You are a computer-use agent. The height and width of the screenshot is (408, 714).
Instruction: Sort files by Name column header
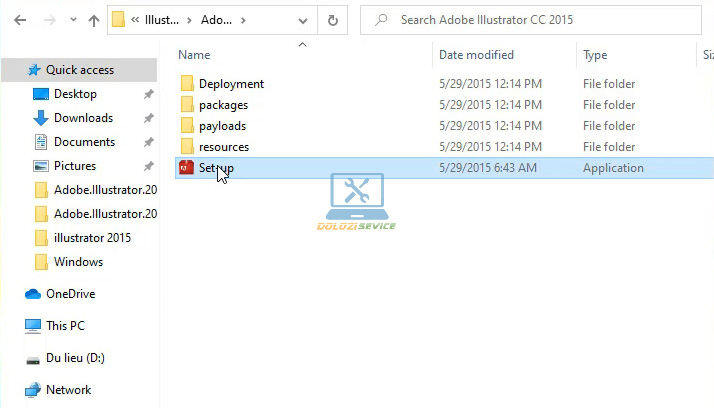(195, 55)
